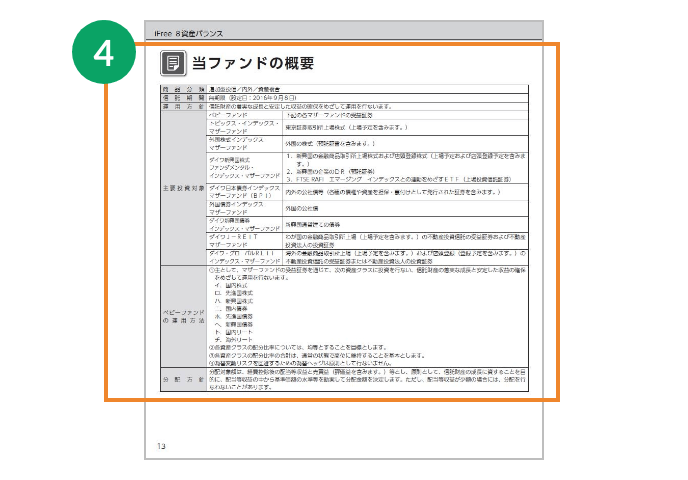This screenshot has width=688, height=480.
Task: Select the ベビーファンドの運用方法 row label
Action: (x=181, y=314)
